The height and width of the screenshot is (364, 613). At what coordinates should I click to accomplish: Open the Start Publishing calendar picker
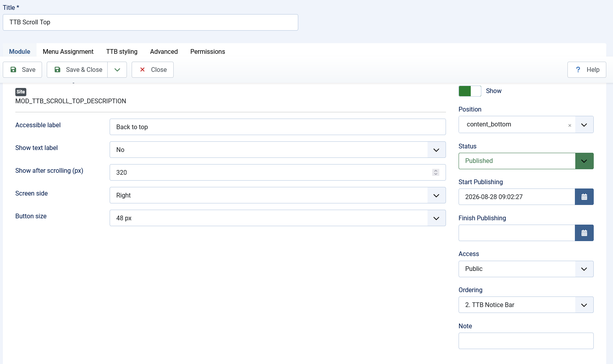pos(584,197)
